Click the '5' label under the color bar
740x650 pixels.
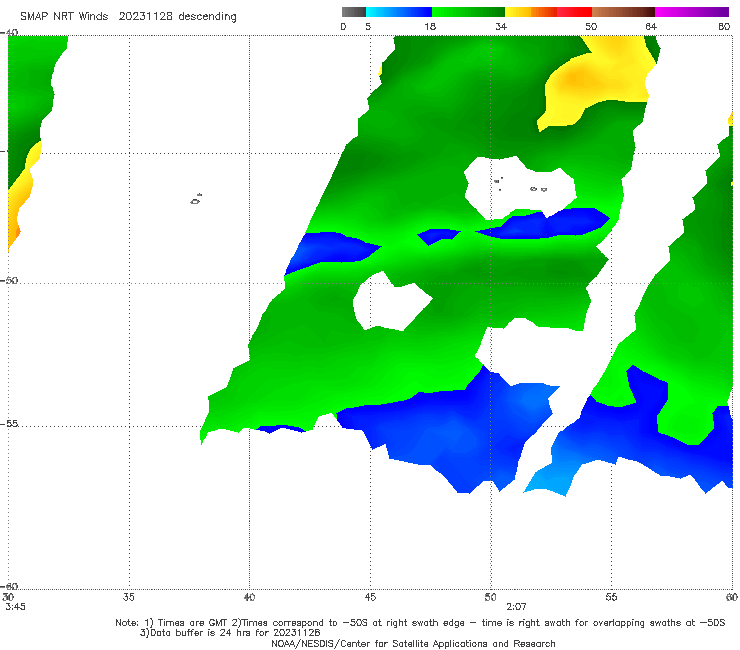[368, 26]
